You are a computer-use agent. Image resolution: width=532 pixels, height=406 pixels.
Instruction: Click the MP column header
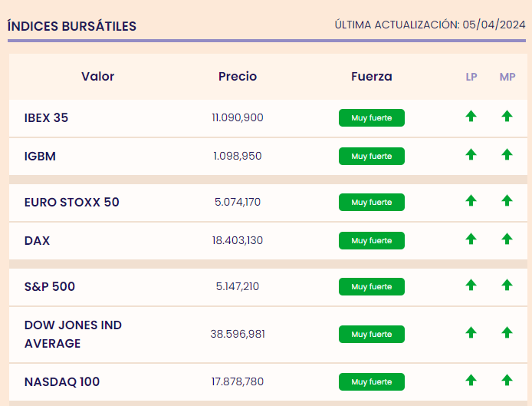tap(507, 77)
